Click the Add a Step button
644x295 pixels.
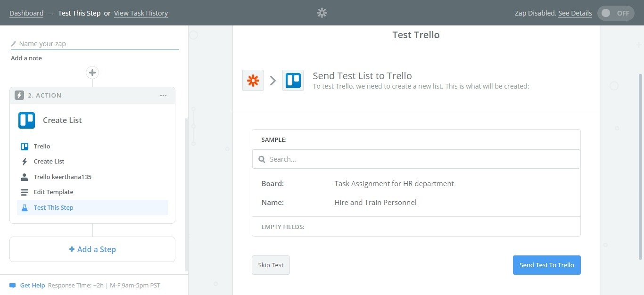click(92, 249)
